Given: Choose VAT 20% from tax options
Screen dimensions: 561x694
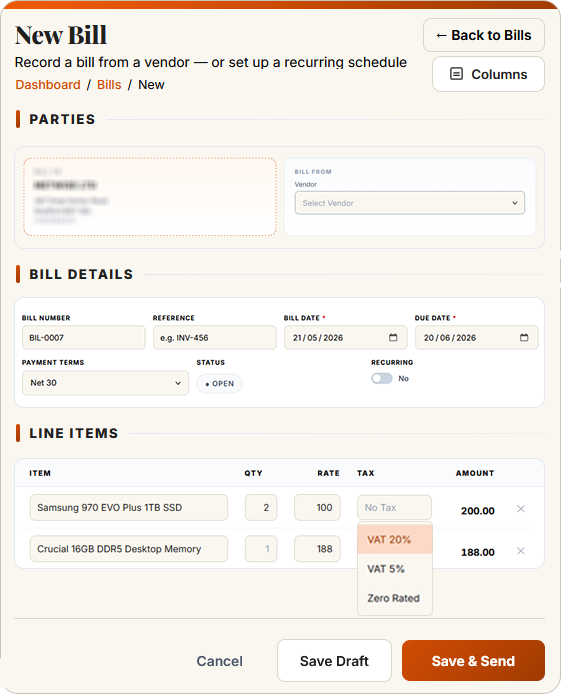Looking at the screenshot, I should tap(395, 540).
